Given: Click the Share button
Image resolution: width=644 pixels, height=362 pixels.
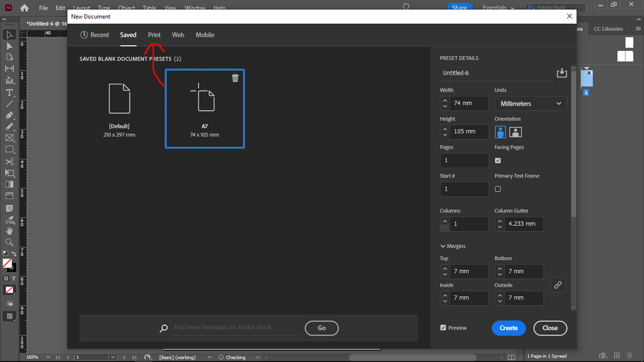Looking at the screenshot, I should (459, 7).
